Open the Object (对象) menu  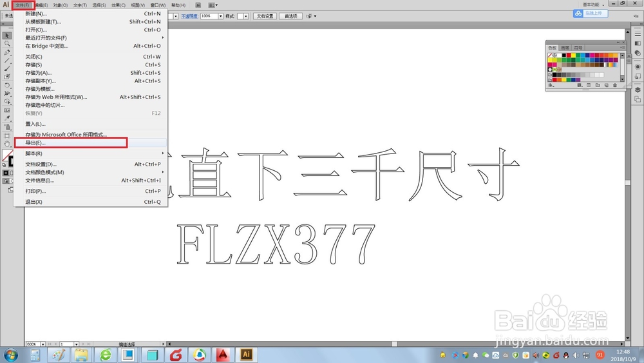[61, 5]
